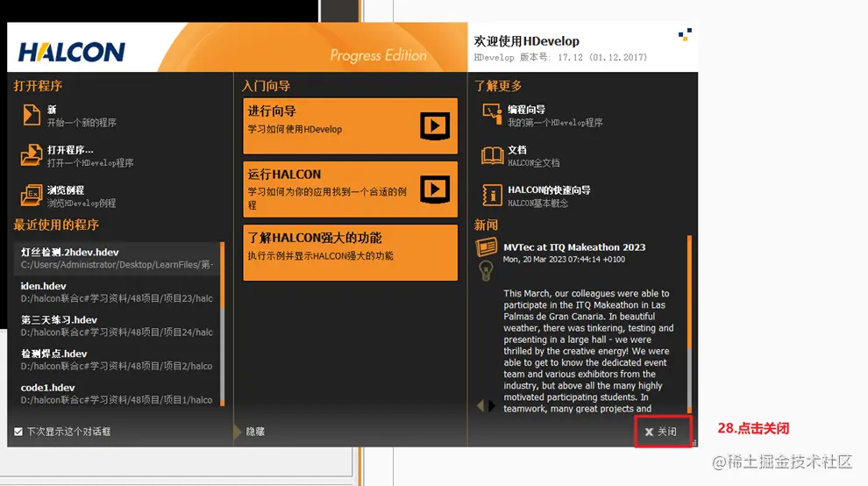Click the dialog resize grip corner
The width and height of the screenshot is (868, 486).
pyautogui.click(x=694, y=443)
